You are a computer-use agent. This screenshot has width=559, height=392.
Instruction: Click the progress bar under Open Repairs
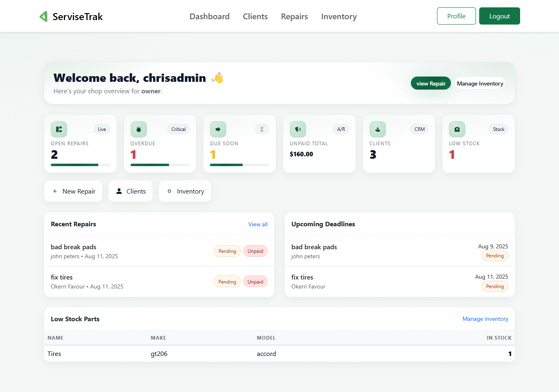point(80,164)
